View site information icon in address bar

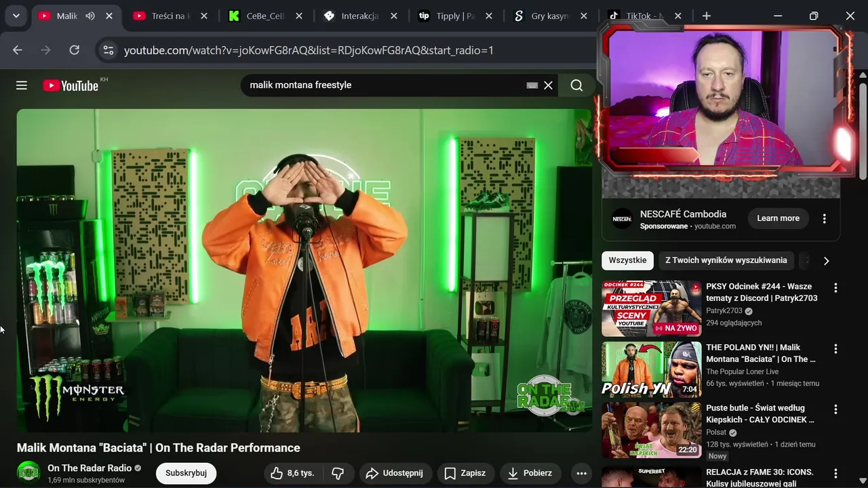point(107,50)
